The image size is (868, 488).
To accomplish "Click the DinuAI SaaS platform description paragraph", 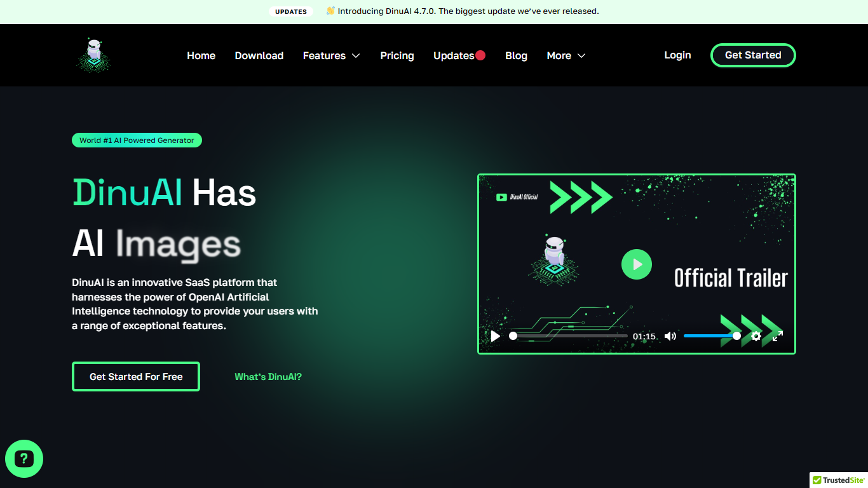I will coord(195,304).
